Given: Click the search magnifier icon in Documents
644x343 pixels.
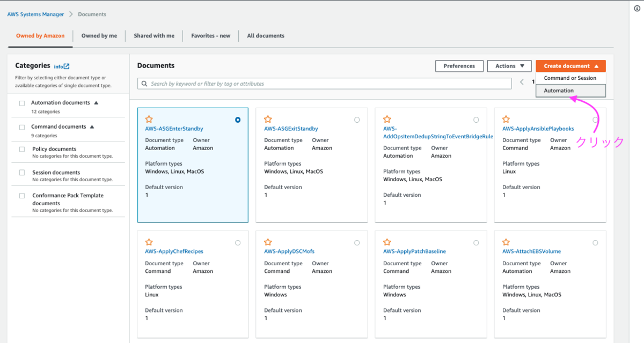Looking at the screenshot, I should click(144, 84).
